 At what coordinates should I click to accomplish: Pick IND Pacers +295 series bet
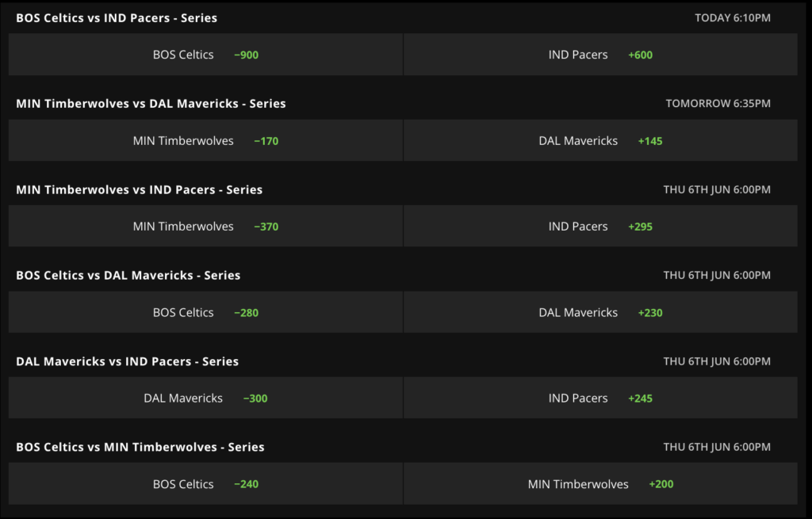pos(600,226)
